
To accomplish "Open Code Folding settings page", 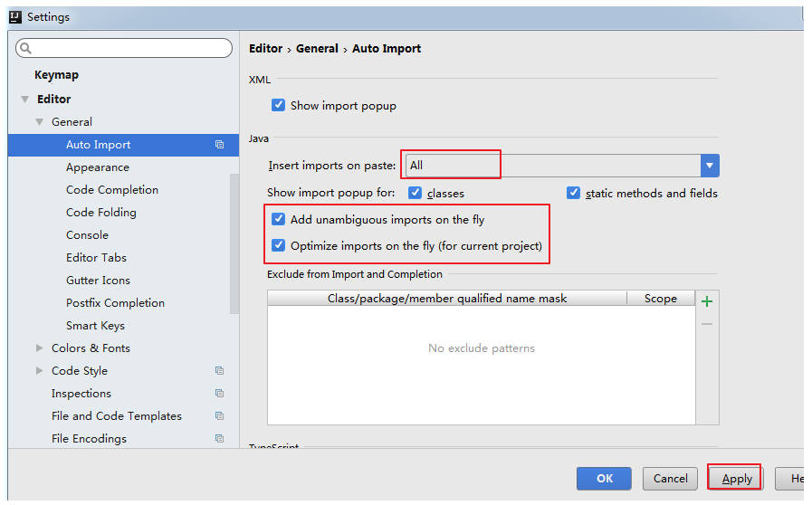I will tap(101, 213).
